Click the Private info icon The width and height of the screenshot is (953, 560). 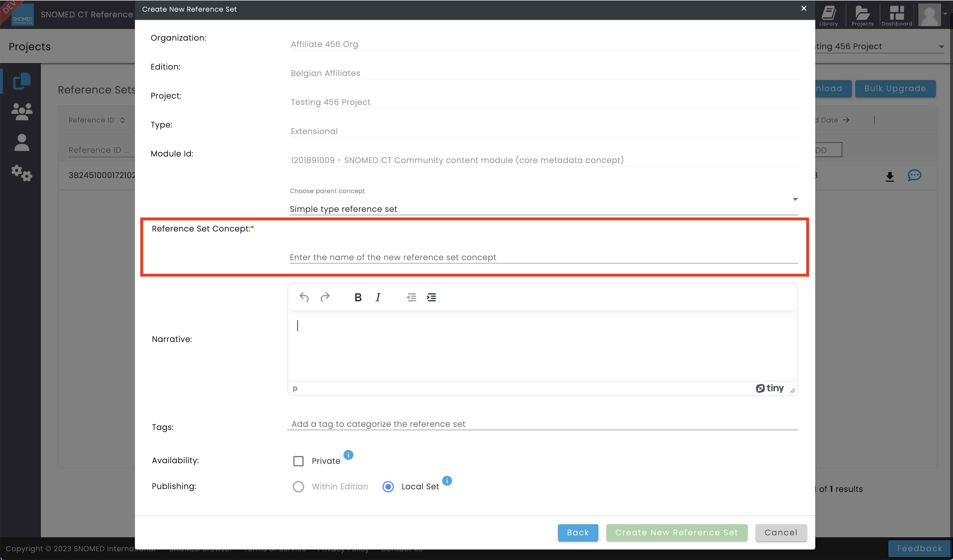point(348,455)
